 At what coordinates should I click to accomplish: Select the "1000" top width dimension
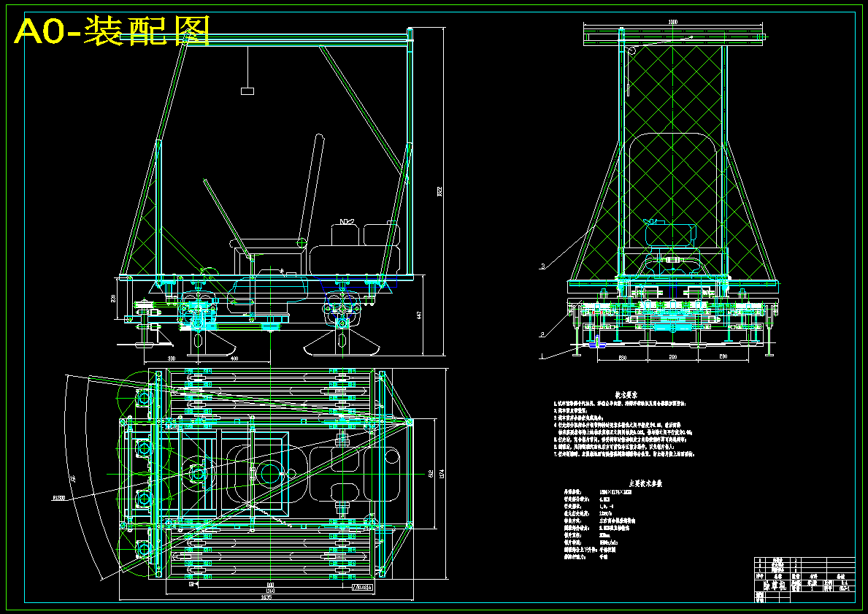pos(672,22)
